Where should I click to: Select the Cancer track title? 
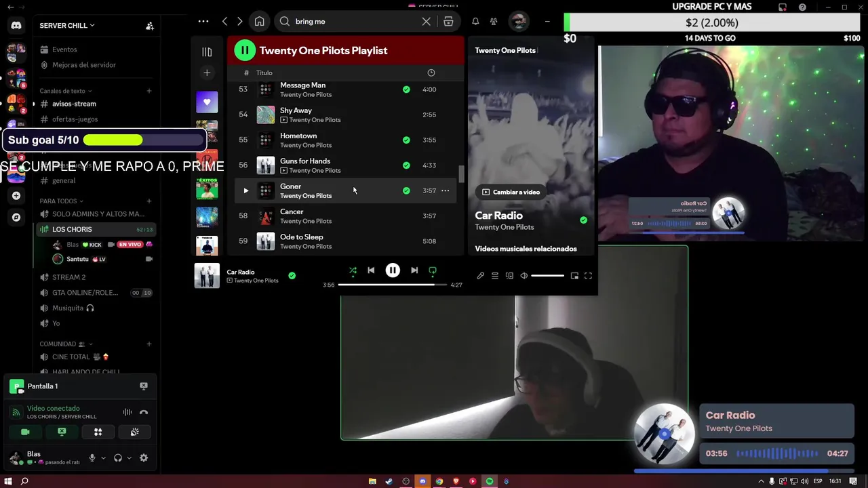(292, 211)
